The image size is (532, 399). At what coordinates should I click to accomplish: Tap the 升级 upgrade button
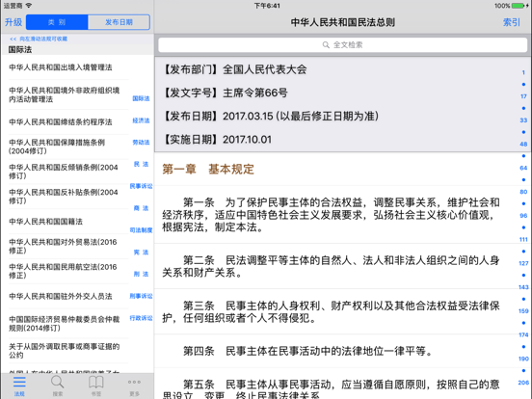(13, 22)
